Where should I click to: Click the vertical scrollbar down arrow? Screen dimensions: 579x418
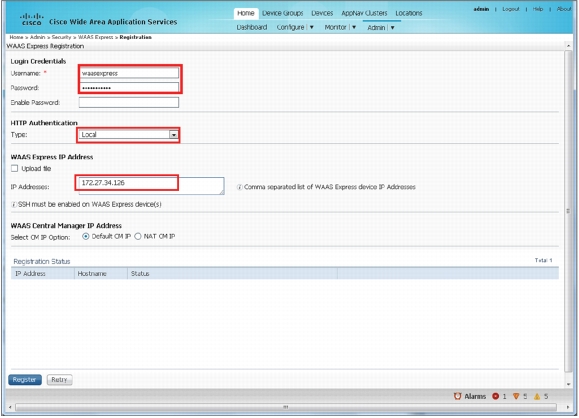coord(568,384)
